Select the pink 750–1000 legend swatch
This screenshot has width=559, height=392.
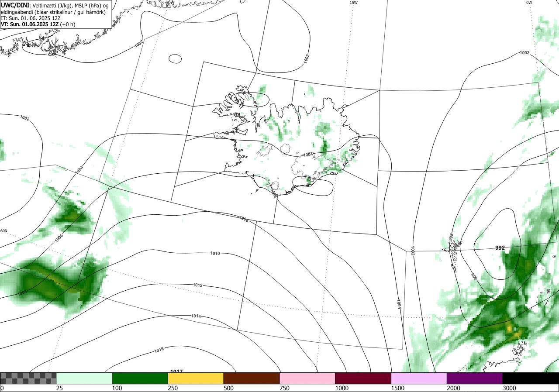307,378
